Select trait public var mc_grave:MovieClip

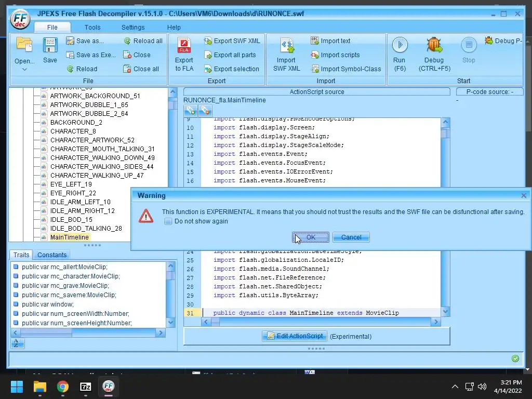pyautogui.click(x=65, y=286)
